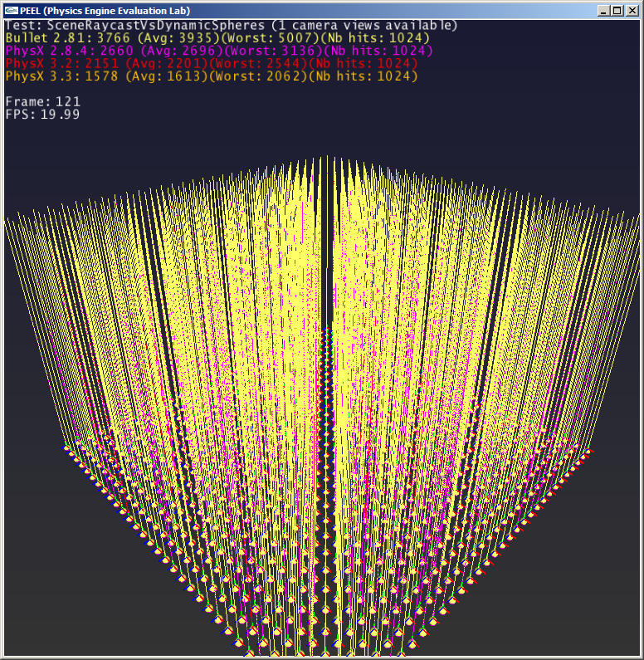The width and height of the screenshot is (644, 660).
Task: Click the 'PhysX 2.8.4: 2660' stats line
Action: [219, 51]
